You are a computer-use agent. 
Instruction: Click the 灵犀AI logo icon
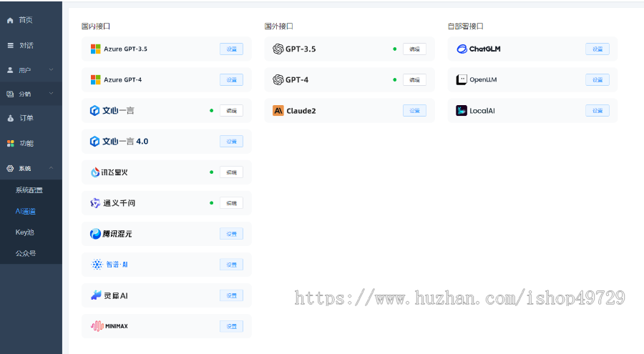(96, 295)
